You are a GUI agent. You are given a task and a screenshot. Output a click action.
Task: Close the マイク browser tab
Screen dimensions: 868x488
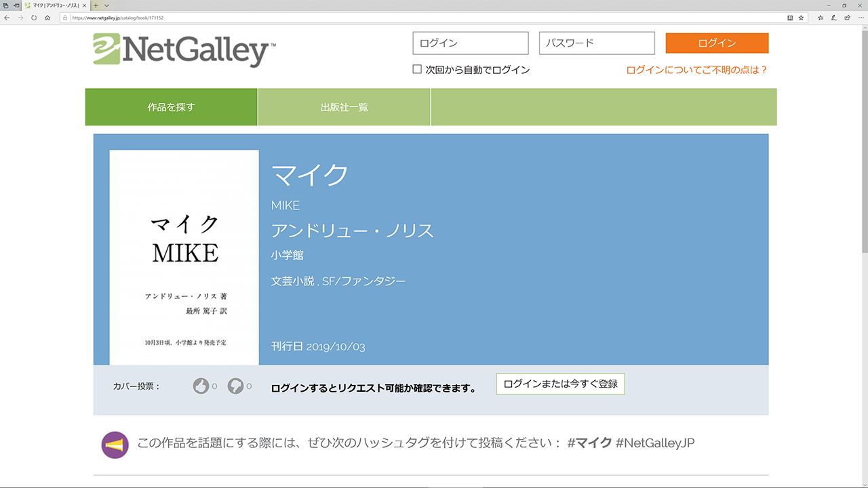point(84,5)
